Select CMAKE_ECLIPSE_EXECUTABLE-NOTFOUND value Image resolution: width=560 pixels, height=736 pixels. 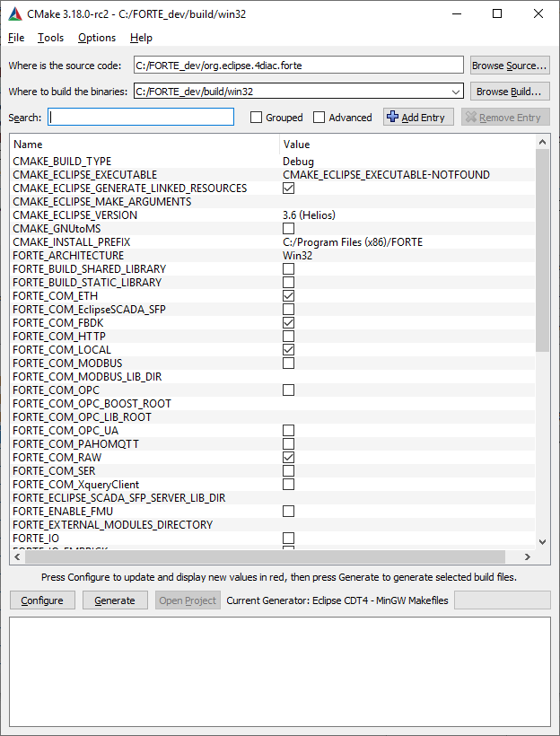386,175
